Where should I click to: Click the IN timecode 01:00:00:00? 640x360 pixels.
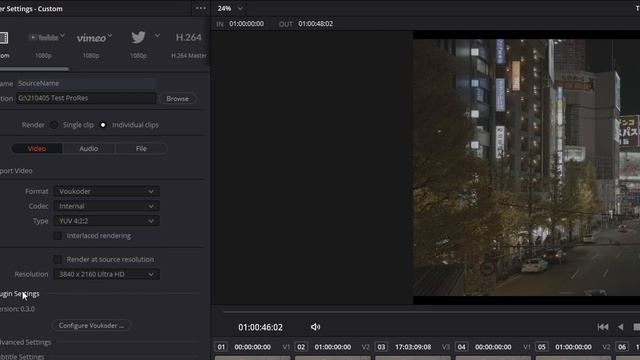tap(247, 24)
